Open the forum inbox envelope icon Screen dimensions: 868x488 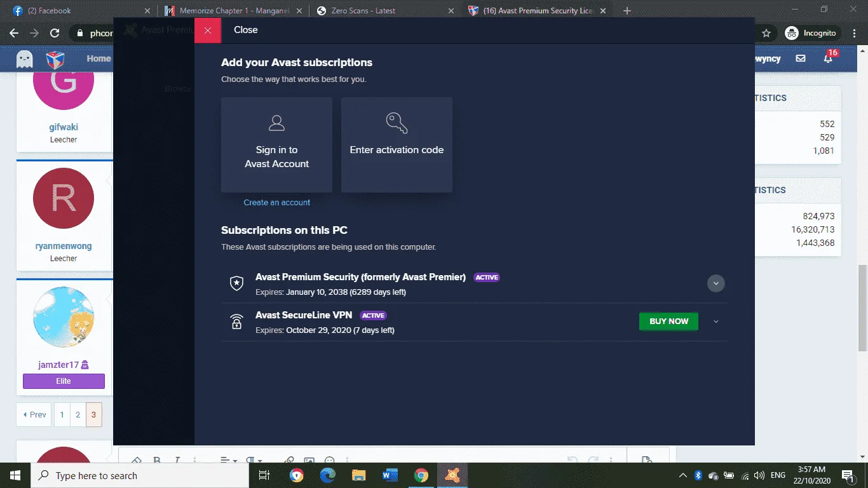point(801,58)
